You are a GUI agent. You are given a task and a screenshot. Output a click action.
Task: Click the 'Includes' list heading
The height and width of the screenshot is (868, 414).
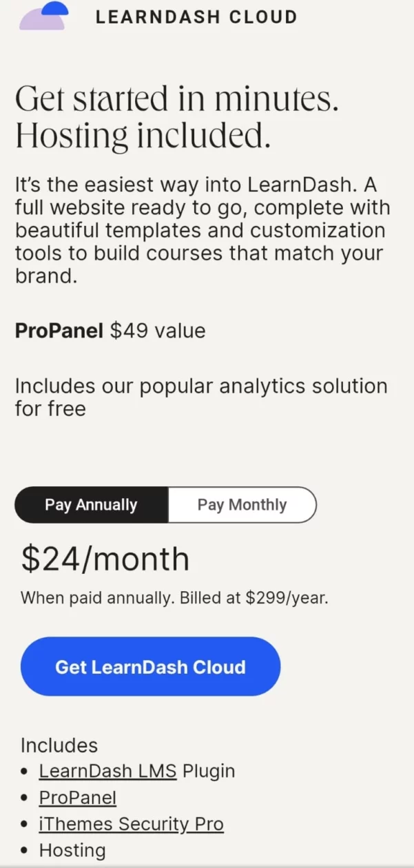(x=59, y=745)
